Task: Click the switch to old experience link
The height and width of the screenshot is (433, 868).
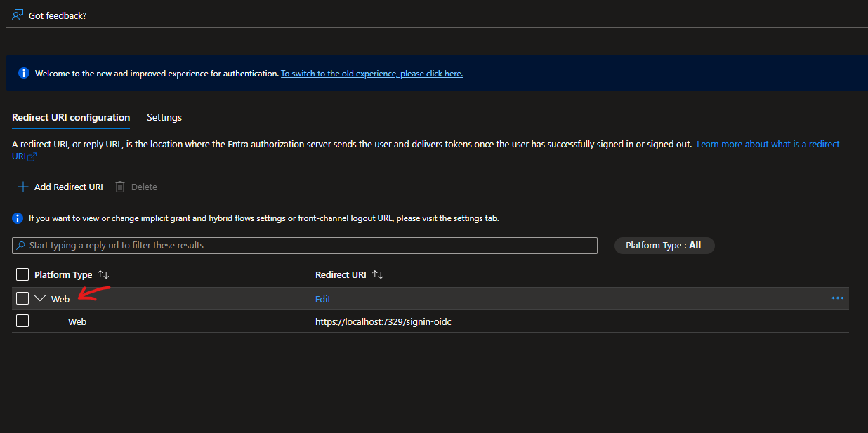Action: click(371, 73)
